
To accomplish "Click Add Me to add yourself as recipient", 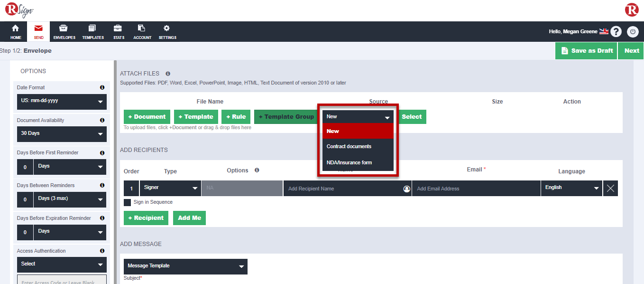I will point(189,218).
